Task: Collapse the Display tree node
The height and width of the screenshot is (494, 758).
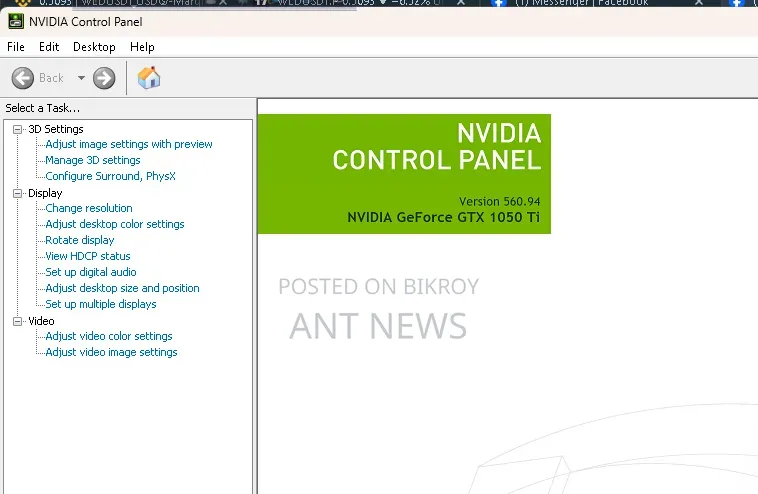Action: pos(17,193)
